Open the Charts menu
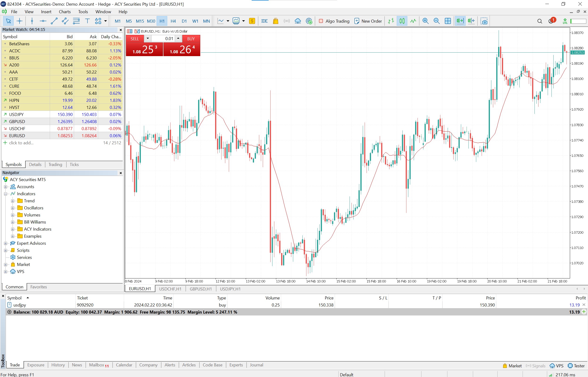 pyautogui.click(x=65, y=12)
